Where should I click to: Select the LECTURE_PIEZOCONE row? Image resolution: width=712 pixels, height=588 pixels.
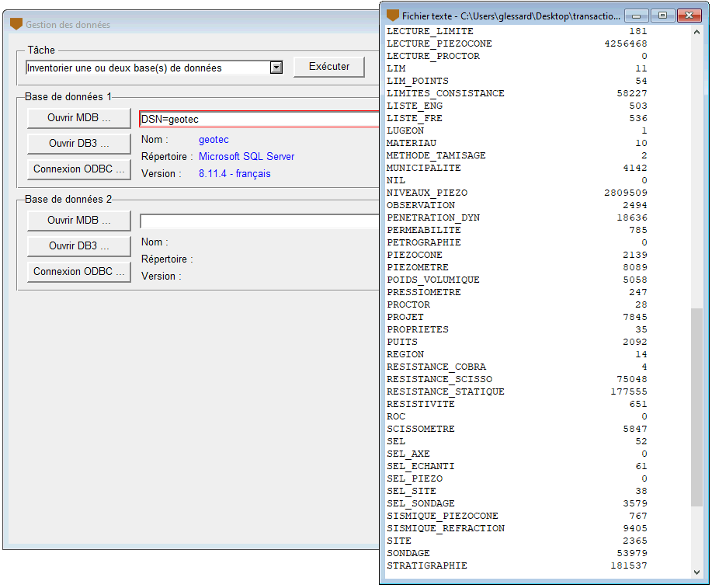(x=517, y=43)
